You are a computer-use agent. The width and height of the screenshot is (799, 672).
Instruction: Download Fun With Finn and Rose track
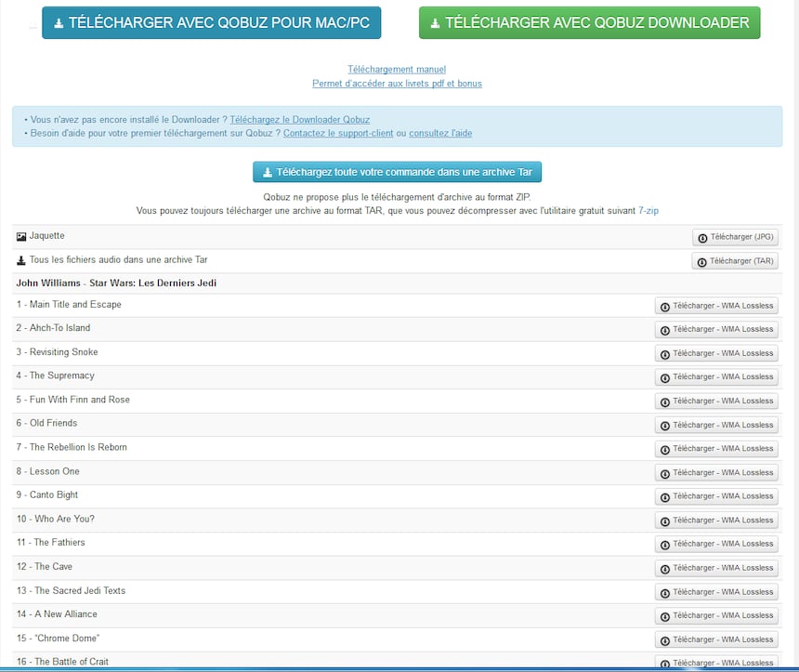[716, 402]
